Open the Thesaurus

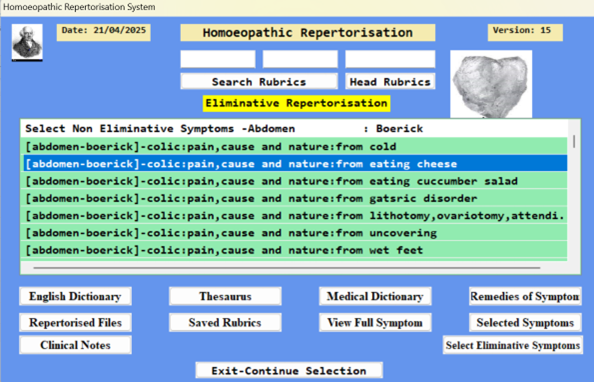225,296
